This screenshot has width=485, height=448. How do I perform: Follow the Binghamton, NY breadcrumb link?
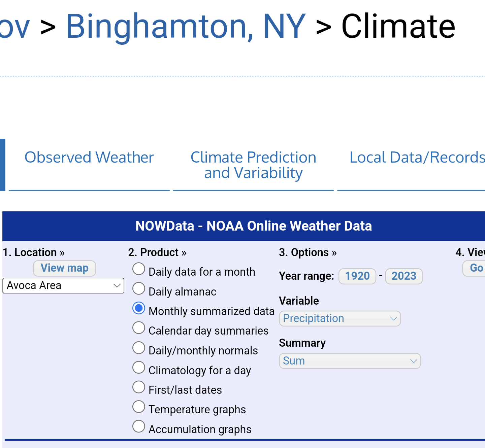tap(186, 26)
